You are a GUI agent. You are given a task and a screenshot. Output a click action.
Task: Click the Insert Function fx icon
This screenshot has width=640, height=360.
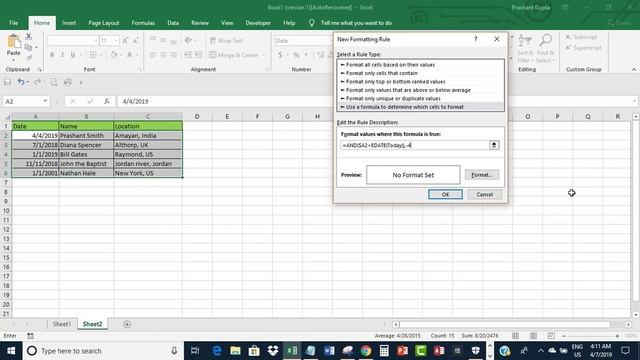tap(107, 101)
